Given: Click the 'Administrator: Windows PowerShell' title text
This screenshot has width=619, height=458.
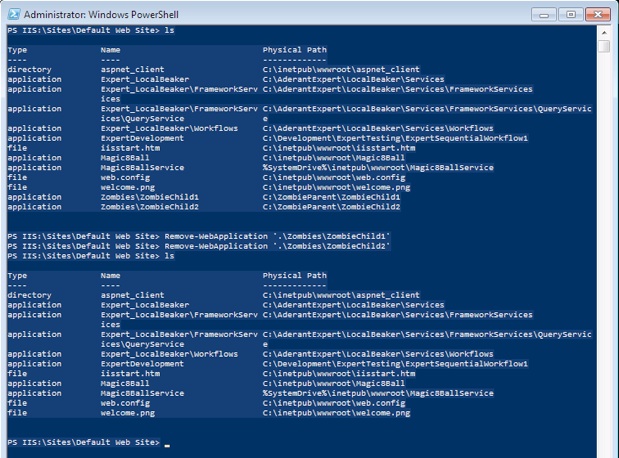Looking at the screenshot, I should pyautogui.click(x=94, y=15).
